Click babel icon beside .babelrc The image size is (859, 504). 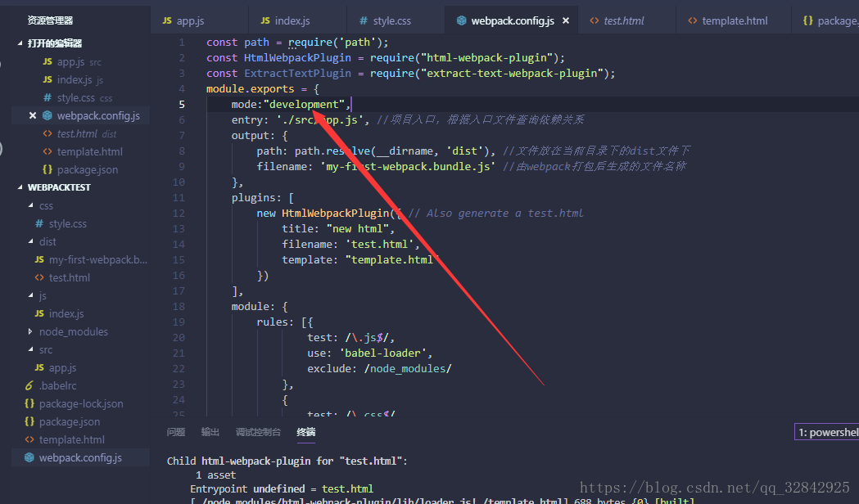tap(29, 386)
